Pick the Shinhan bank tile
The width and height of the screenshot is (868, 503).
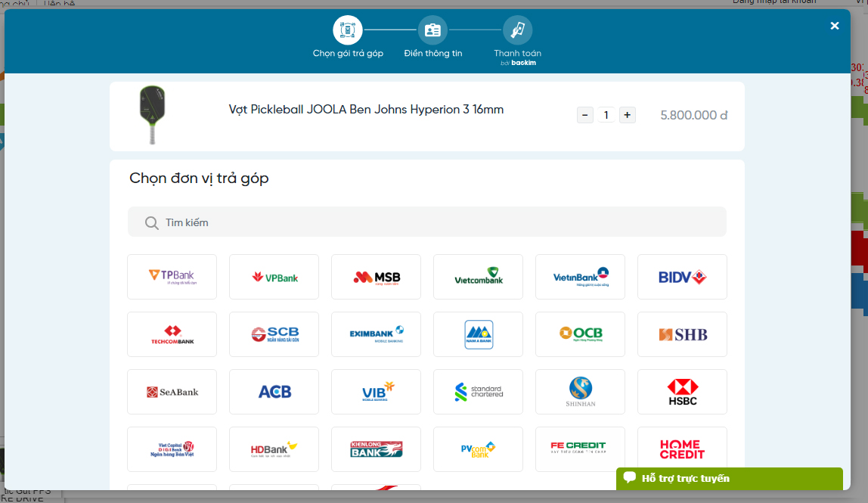[x=580, y=392]
